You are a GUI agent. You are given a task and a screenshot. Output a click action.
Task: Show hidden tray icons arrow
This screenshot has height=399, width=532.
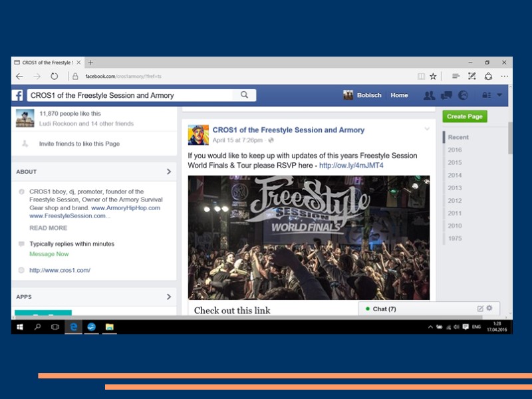pyautogui.click(x=430, y=327)
